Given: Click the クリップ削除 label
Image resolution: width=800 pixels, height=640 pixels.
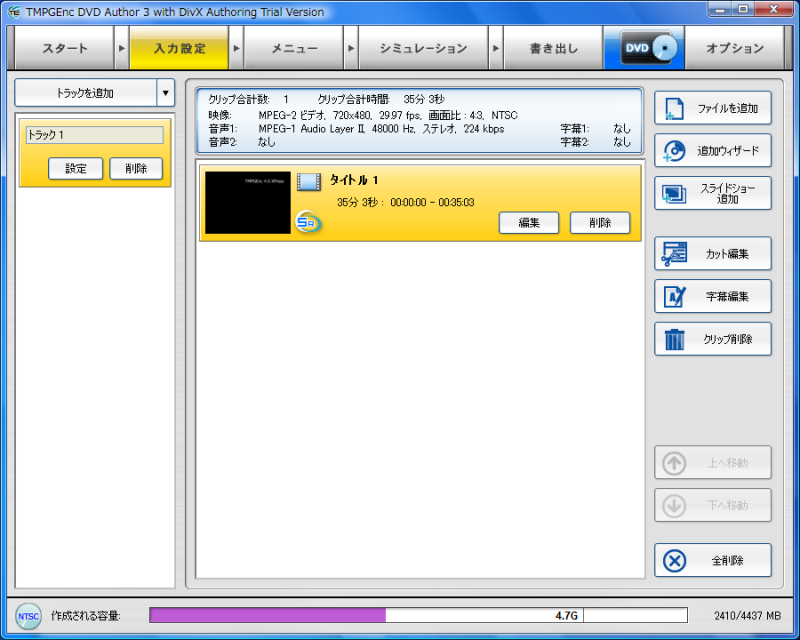Looking at the screenshot, I should point(728,339).
